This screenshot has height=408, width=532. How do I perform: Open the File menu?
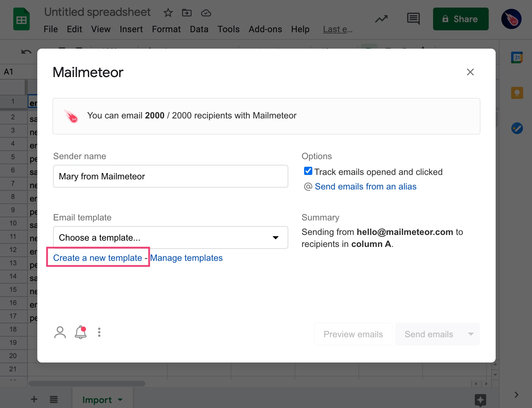[51, 29]
